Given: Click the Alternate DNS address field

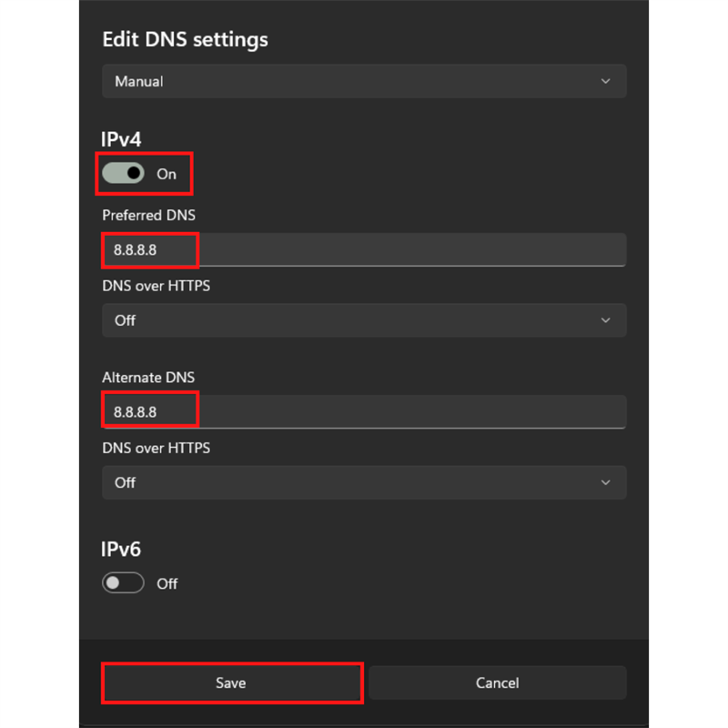Looking at the screenshot, I should pyautogui.click(x=364, y=411).
